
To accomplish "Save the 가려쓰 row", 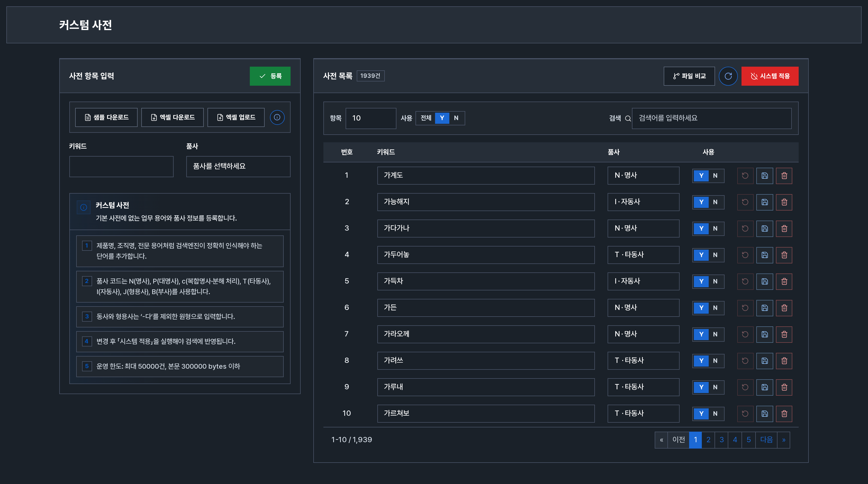I will (x=765, y=361).
